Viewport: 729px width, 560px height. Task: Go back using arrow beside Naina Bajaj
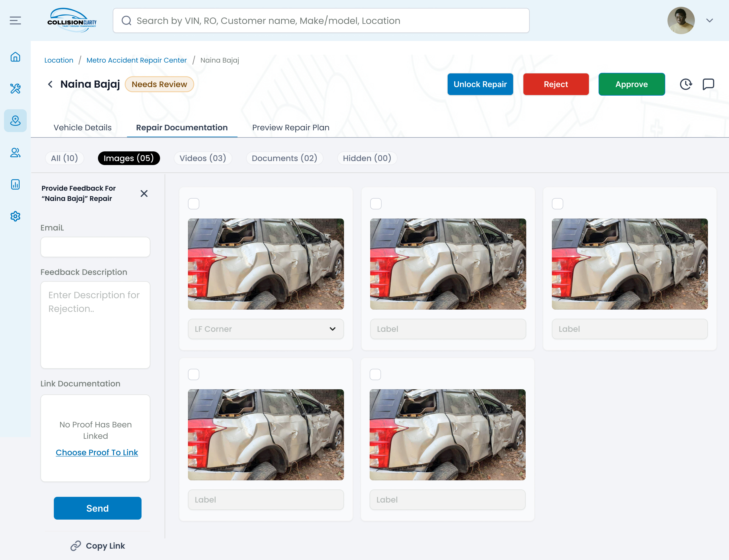pyautogui.click(x=50, y=84)
